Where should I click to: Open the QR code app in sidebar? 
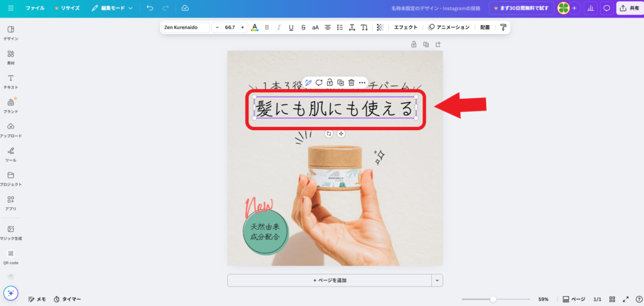[x=11, y=256]
